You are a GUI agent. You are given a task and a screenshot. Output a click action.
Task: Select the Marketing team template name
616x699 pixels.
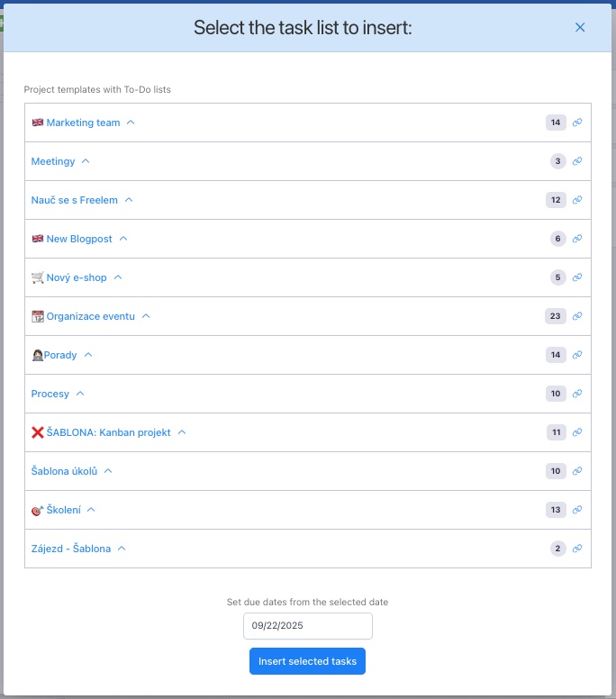(x=84, y=123)
